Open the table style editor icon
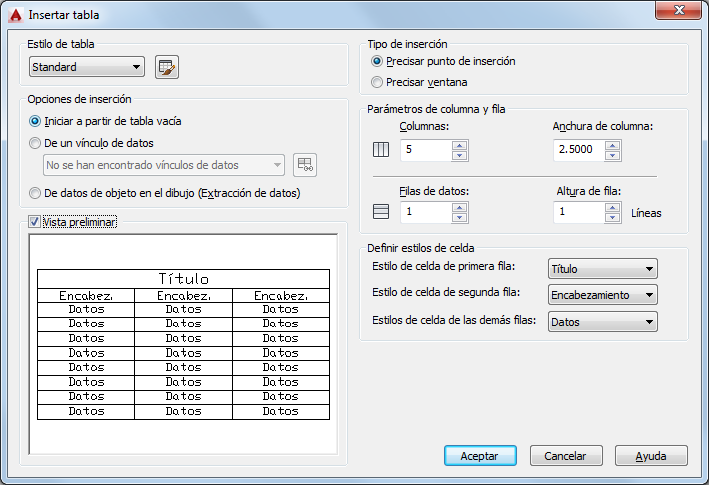The image size is (709, 485). click(x=167, y=67)
